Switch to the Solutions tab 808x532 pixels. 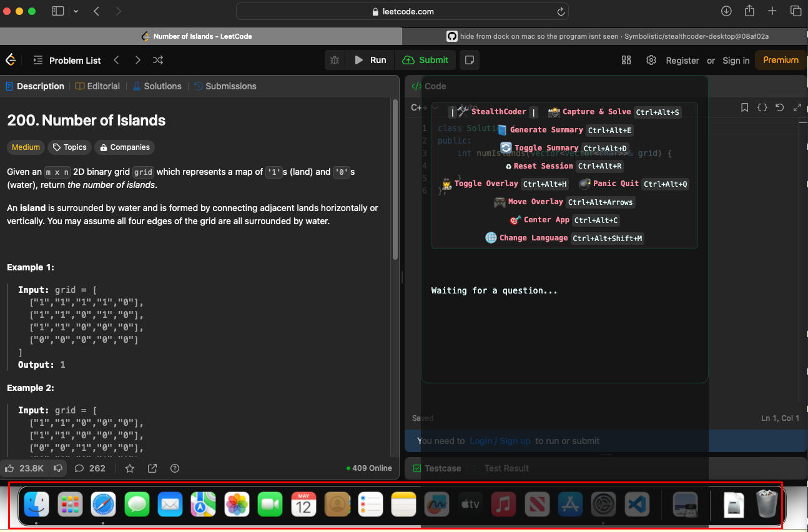[156, 86]
